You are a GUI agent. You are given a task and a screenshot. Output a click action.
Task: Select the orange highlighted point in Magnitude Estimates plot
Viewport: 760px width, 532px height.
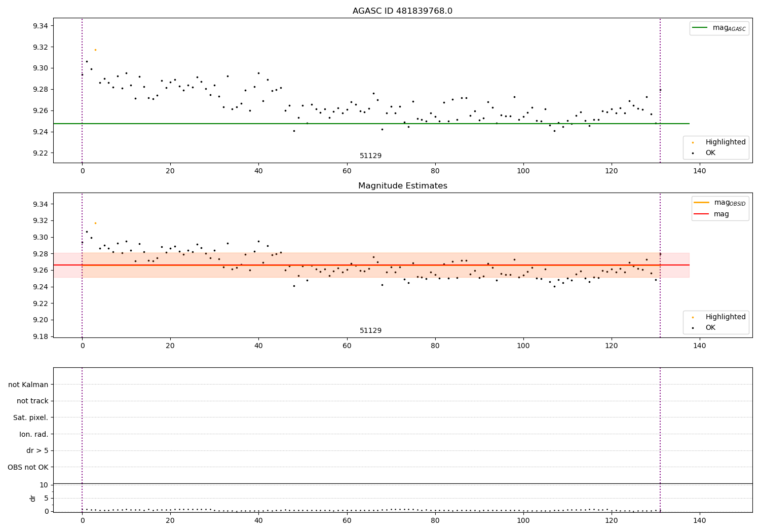[x=95, y=223]
